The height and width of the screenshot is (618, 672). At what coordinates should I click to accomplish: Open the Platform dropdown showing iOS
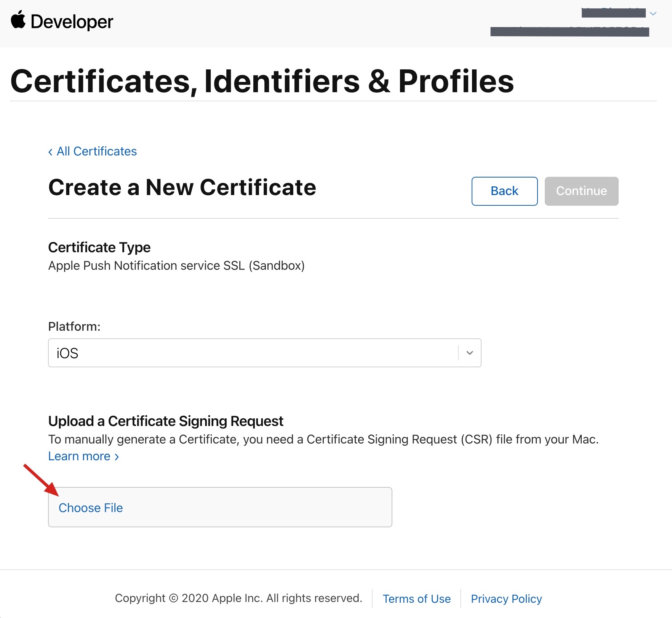(x=253, y=353)
